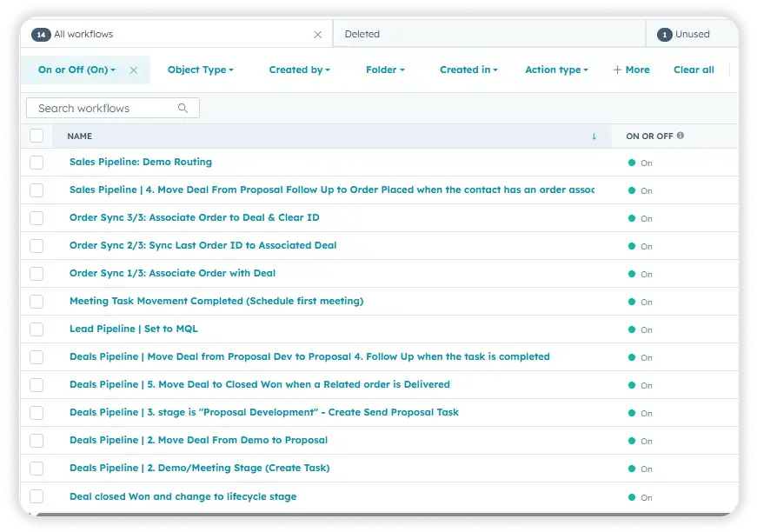The image size is (757, 532).
Task: Open Order Sync 1/3: Associate Order with Deal
Action: coord(172,273)
